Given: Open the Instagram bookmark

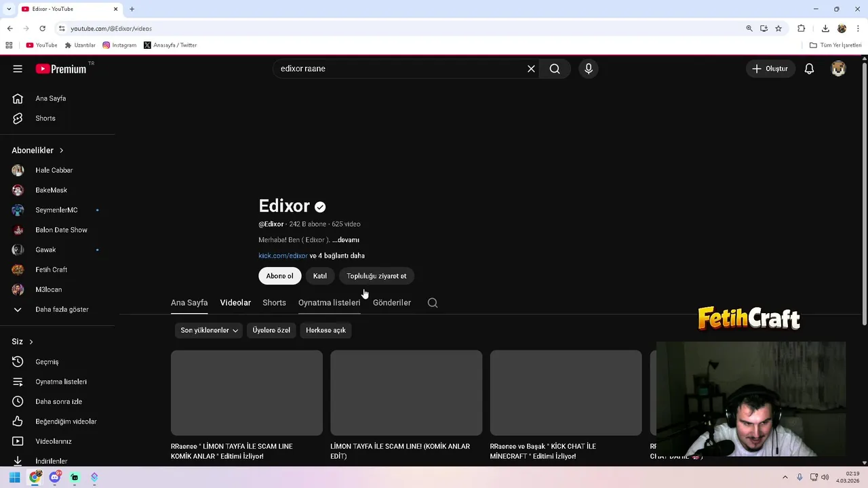Looking at the screenshot, I should [x=119, y=45].
